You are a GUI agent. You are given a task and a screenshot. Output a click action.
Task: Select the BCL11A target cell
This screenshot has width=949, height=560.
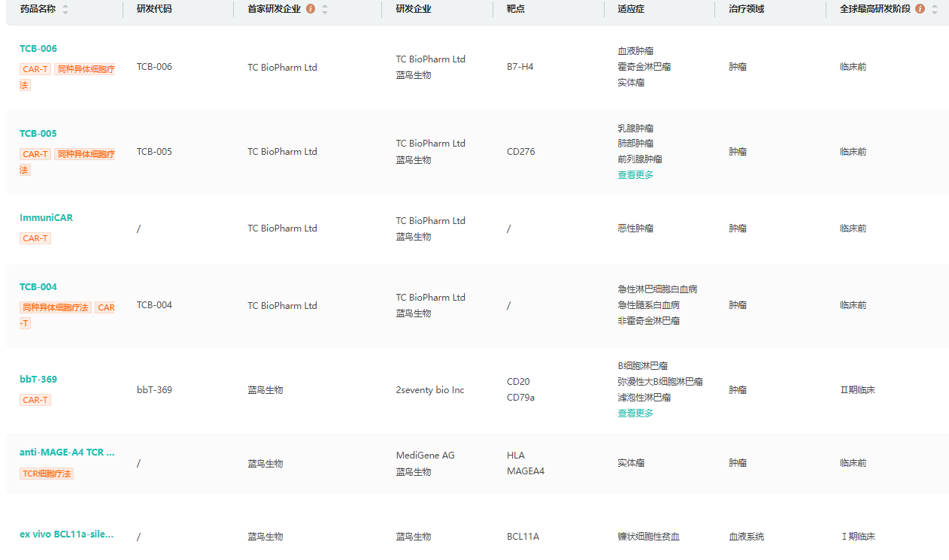click(523, 537)
